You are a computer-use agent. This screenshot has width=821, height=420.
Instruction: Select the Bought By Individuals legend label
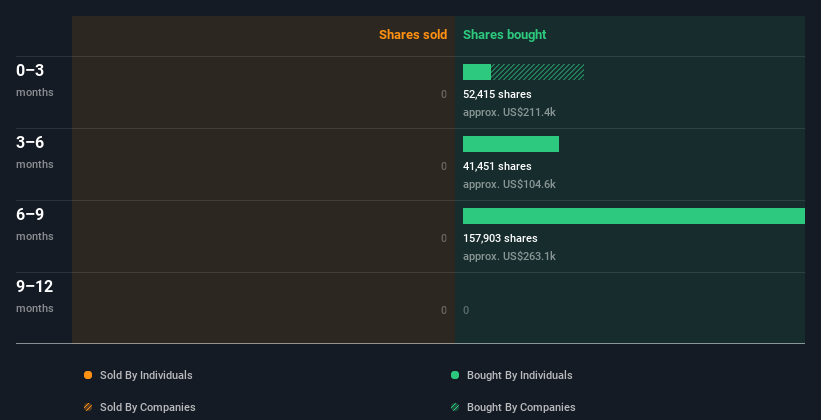click(519, 375)
